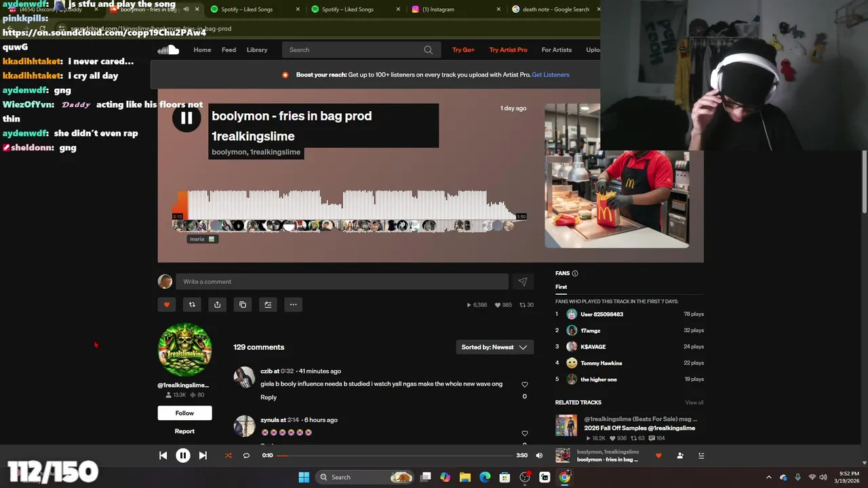Close the SoundCloud browser tab
Image resolution: width=868 pixels, height=488 pixels.
[197, 9]
